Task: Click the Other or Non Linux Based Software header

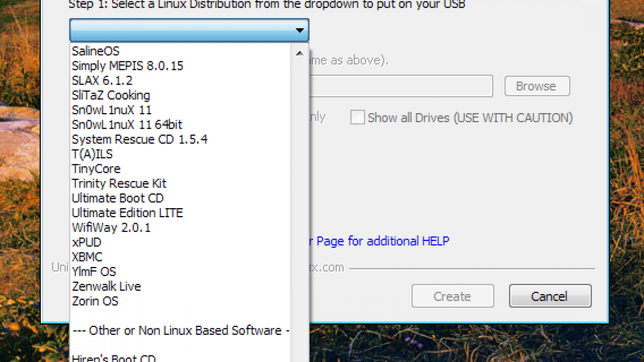Action: coord(181,330)
